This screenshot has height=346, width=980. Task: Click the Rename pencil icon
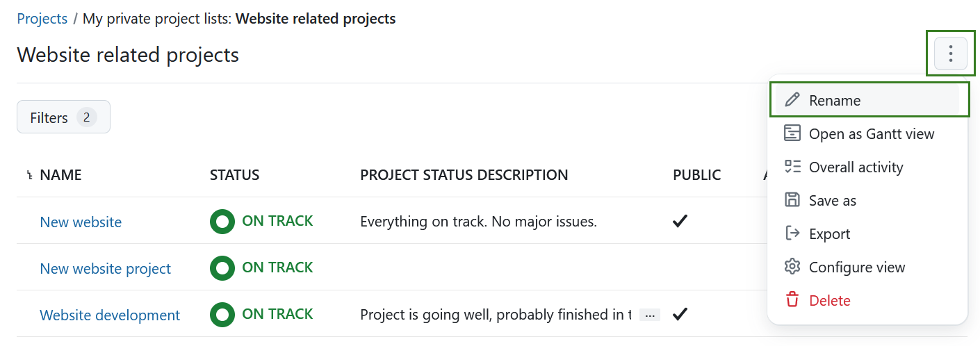tap(792, 100)
